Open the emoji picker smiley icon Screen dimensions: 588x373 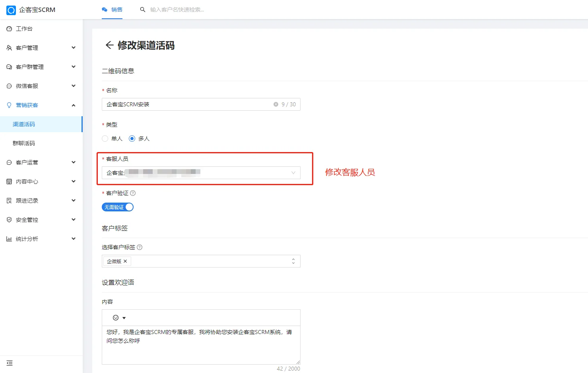point(116,318)
